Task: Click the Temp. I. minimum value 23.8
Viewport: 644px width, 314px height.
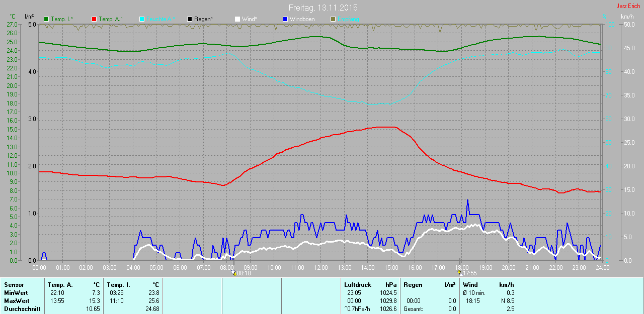Action: coord(153,293)
